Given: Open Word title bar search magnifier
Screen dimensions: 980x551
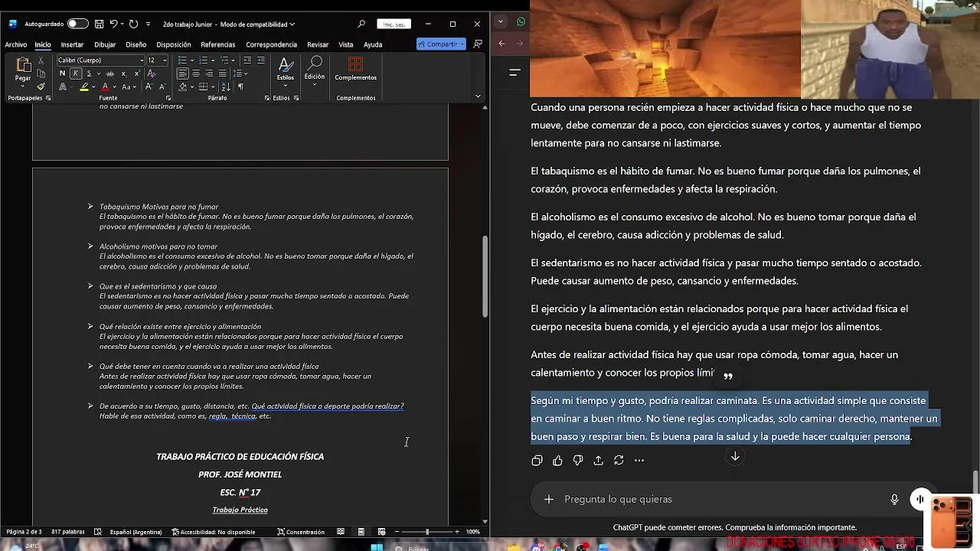Looking at the screenshot, I should pyautogui.click(x=361, y=24).
